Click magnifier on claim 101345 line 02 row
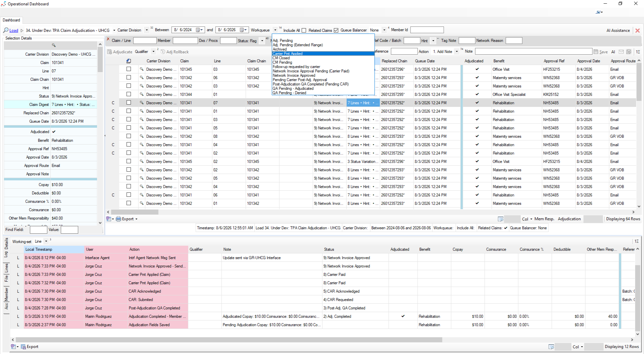This screenshot has width=644, height=354. click(142, 161)
